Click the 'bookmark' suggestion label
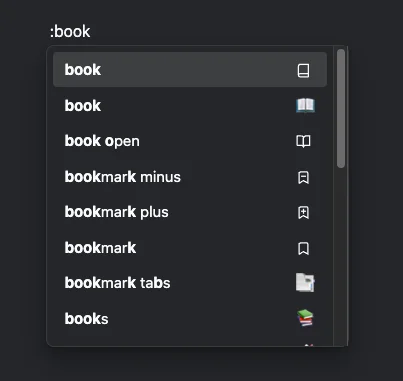The width and height of the screenshot is (403, 381). click(x=100, y=248)
